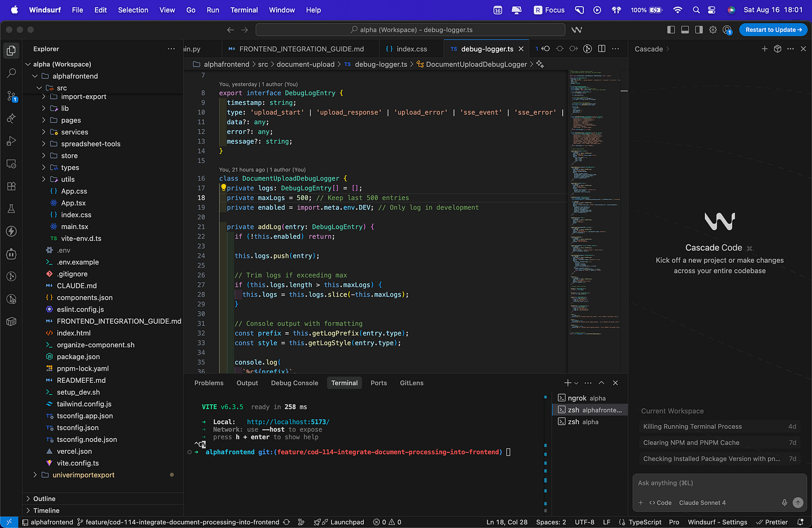Expand the Outline section

(x=45, y=498)
